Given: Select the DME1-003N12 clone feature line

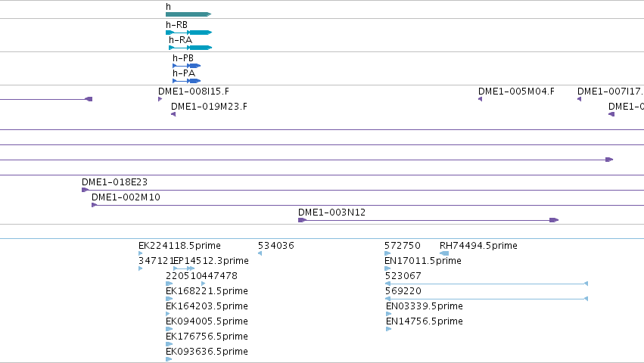Looking at the screenshot, I should tap(428, 220).
